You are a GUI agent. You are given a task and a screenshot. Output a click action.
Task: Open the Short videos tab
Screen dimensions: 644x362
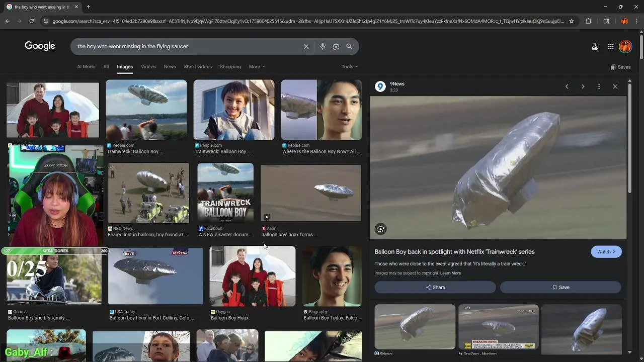[198, 67]
